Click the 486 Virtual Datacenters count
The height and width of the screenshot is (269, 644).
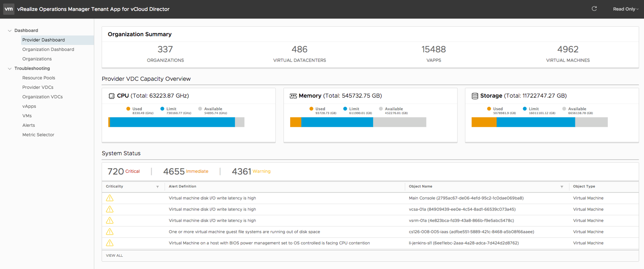299,50
